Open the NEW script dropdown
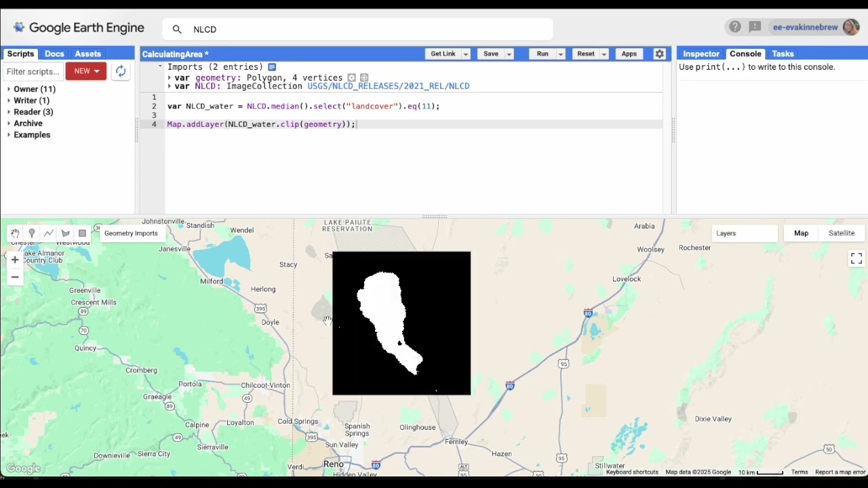 point(86,71)
